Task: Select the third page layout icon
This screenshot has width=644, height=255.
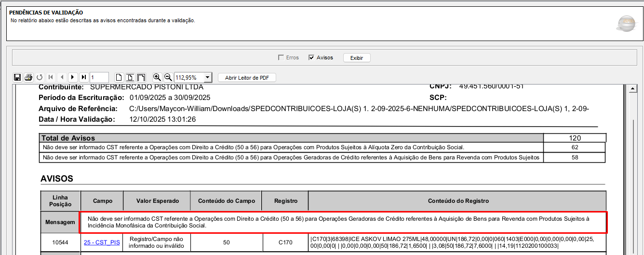Action: (141, 77)
